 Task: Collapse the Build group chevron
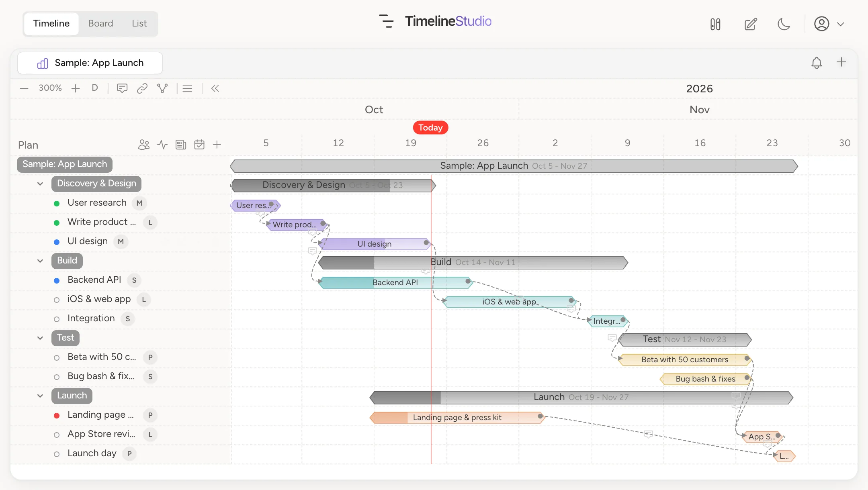40,261
